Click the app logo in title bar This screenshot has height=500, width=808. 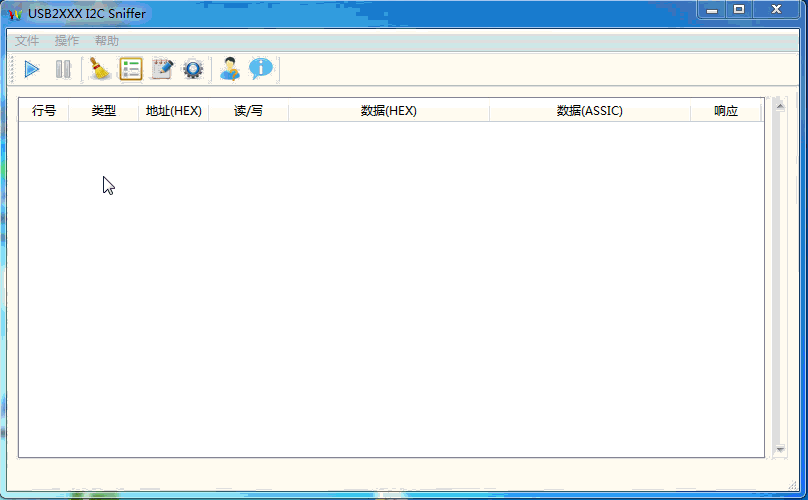15,14
